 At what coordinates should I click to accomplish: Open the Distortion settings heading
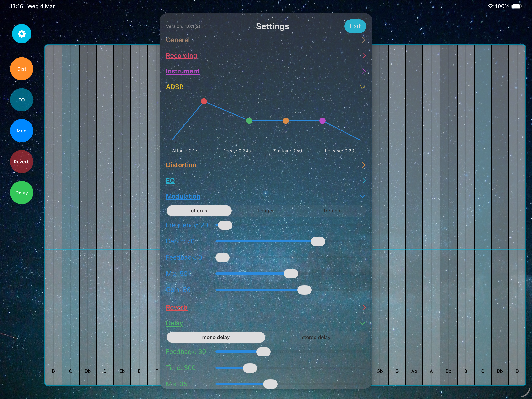(x=181, y=165)
